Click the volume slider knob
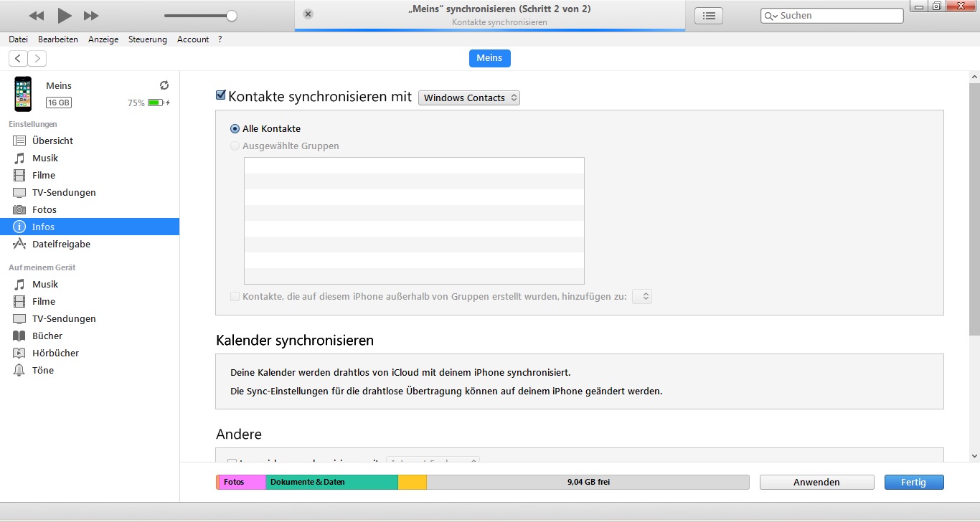 [231, 16]
